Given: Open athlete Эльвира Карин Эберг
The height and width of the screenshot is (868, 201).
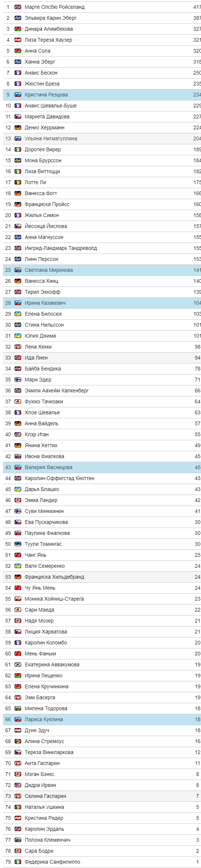Looking at the screenshot, I should (51, 18).
